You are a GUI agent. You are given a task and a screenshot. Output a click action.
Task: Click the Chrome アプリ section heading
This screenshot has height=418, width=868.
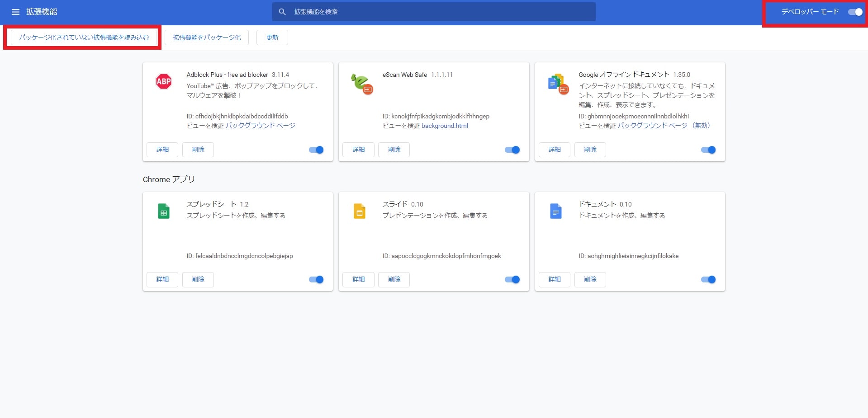169,179
